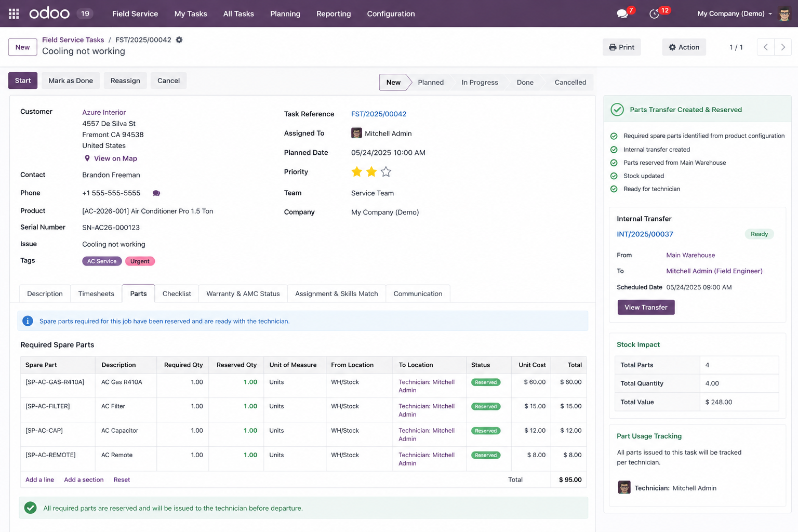Open Assignment & Skills Match tab
This screenshot has width=798, height=532.
click(337, 294)
